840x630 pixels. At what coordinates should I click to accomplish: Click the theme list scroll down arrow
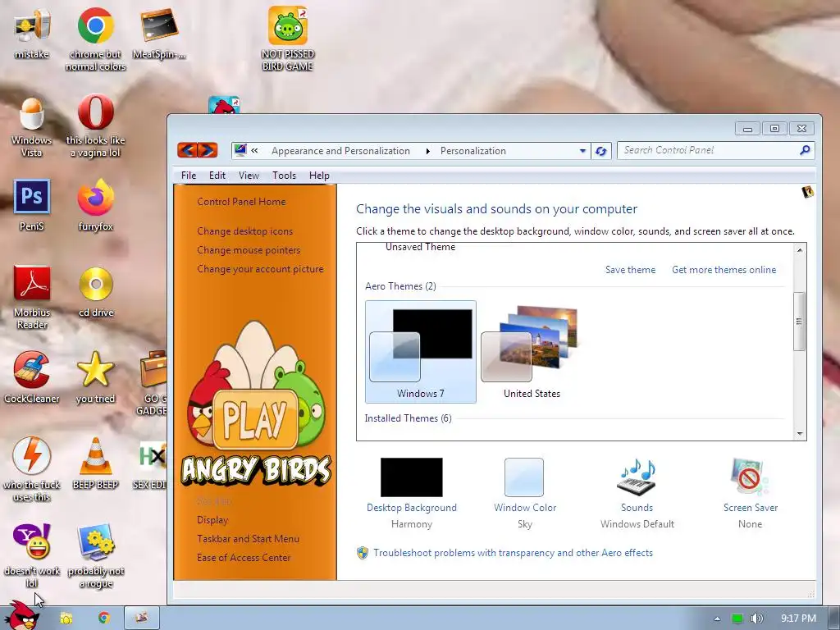click(x=799, y=433)
